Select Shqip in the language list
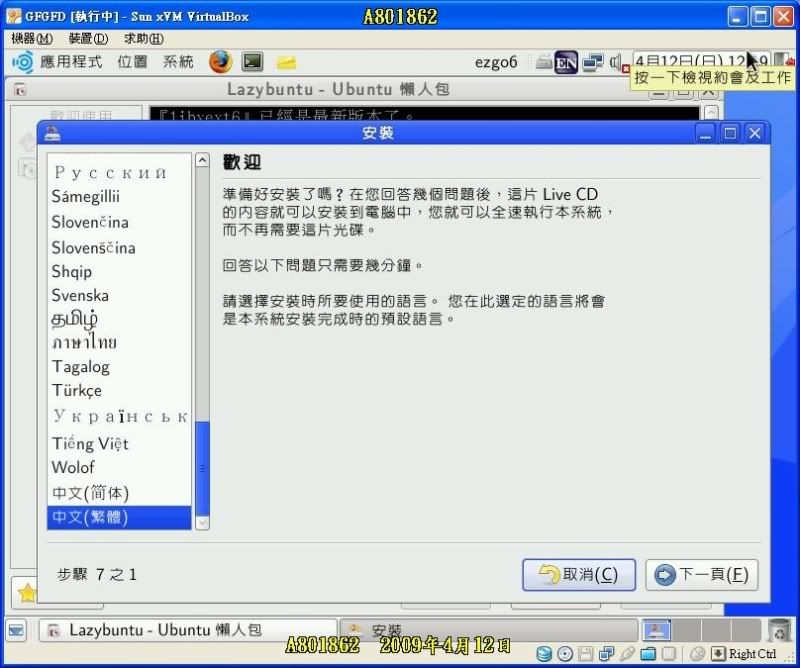 click(x=119, y=271)
